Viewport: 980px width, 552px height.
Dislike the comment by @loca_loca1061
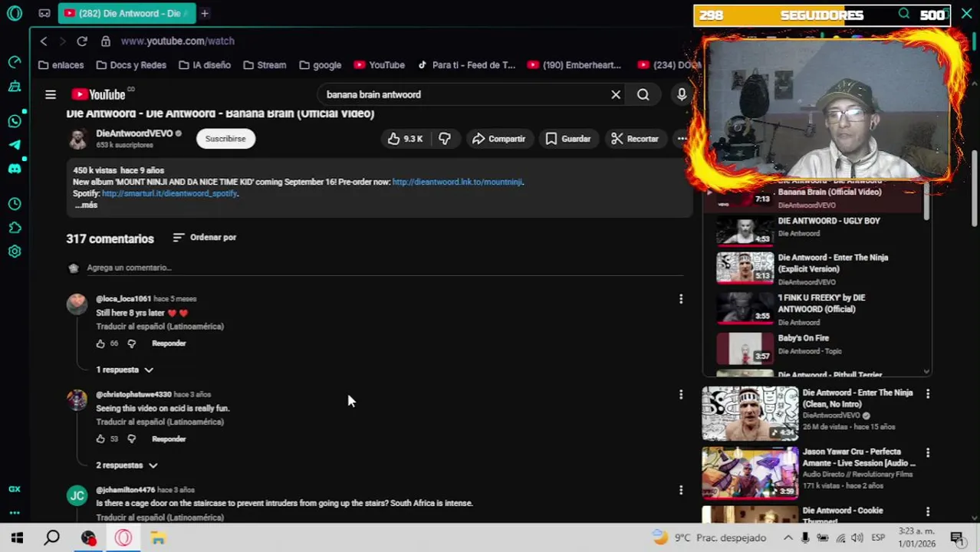(132, 343)
